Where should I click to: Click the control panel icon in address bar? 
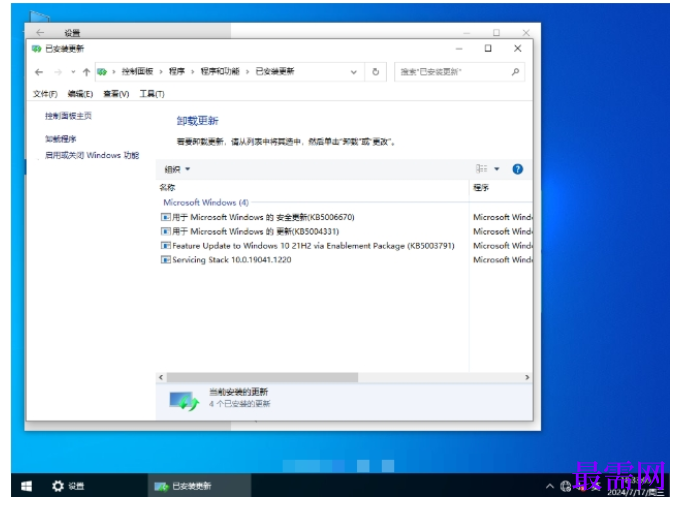click(102, 72)
